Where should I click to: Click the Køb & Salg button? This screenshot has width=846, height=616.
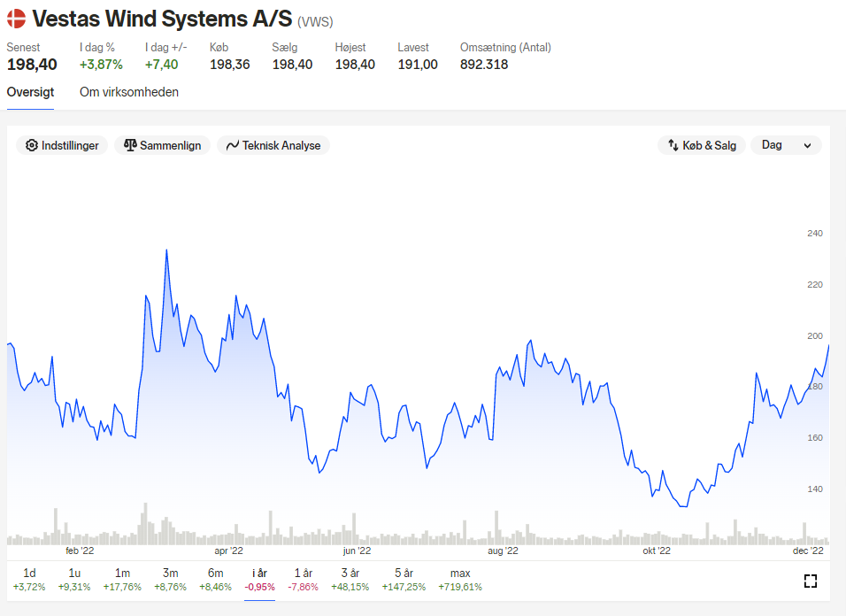click(702, 146)
